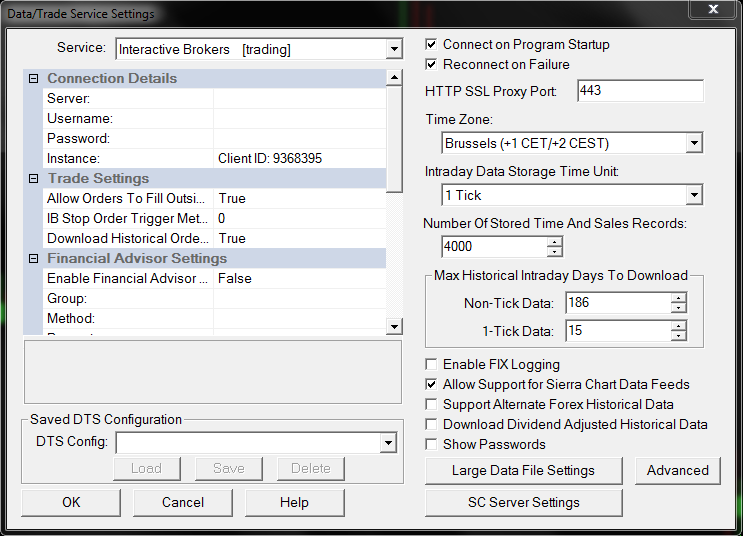
Task: Select the Group value cell
Action: point(299,299)
